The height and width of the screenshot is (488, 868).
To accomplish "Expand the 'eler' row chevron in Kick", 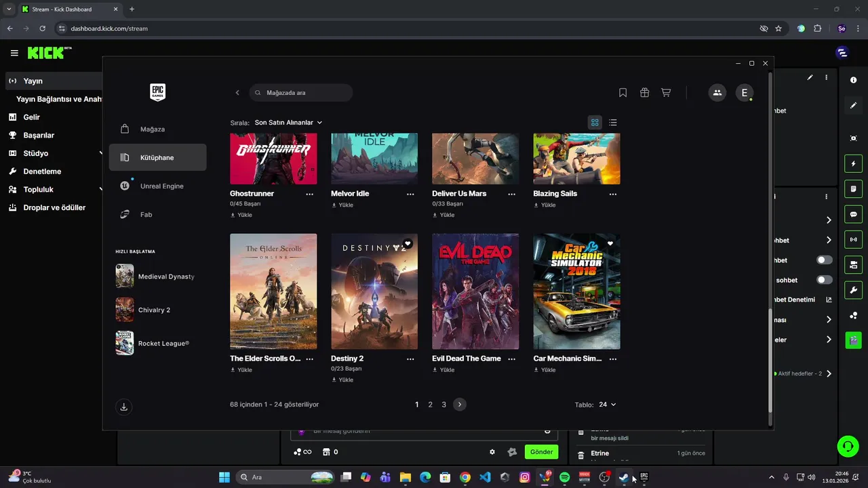I will [x=829, y=340].
